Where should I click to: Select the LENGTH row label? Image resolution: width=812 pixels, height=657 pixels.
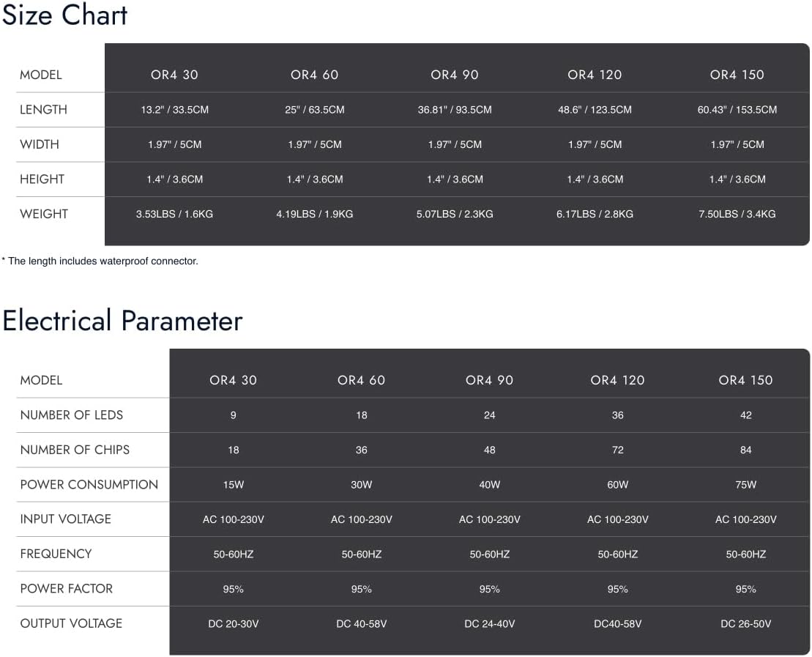click(x=43, y=110)
